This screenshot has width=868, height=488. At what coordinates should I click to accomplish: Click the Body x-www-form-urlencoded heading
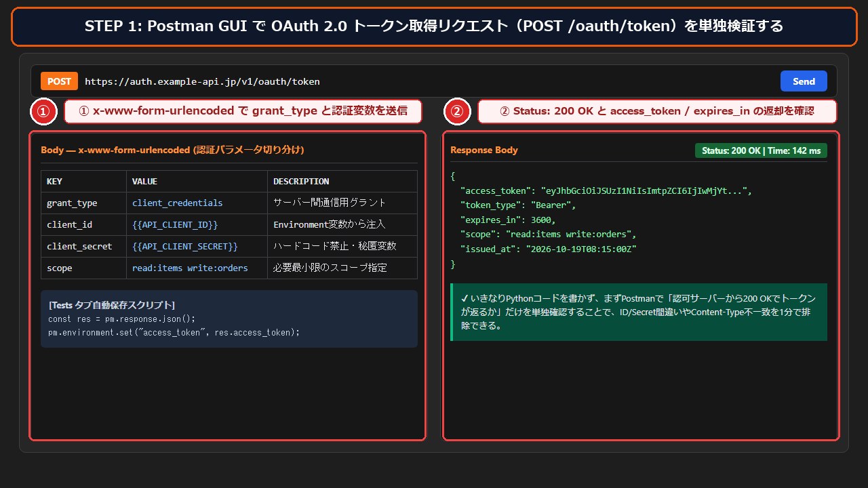pyautogui.click(x=172, y=150)
